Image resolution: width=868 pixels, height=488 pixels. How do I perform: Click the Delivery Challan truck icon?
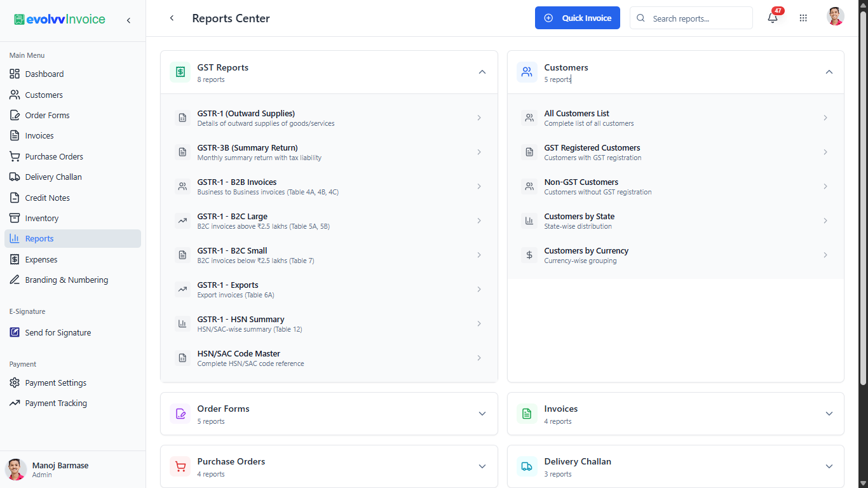click(527, 466)
